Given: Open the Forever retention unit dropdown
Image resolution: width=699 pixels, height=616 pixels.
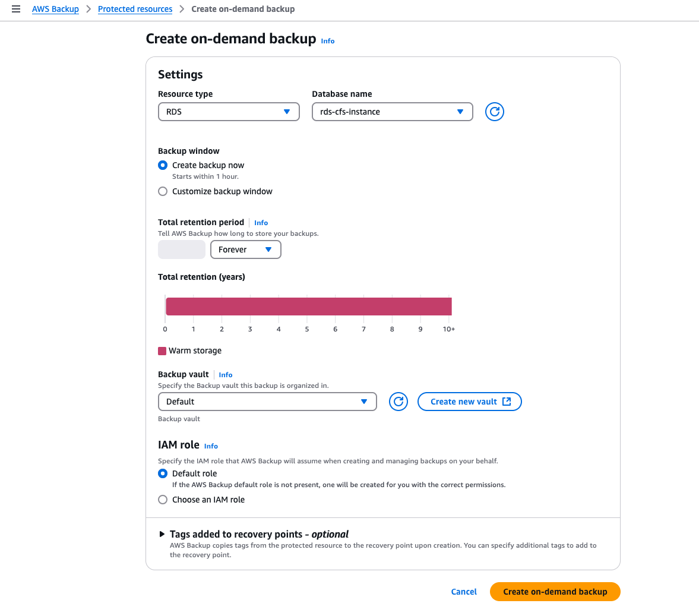Looking at the screenshot, I should point(245,249).
